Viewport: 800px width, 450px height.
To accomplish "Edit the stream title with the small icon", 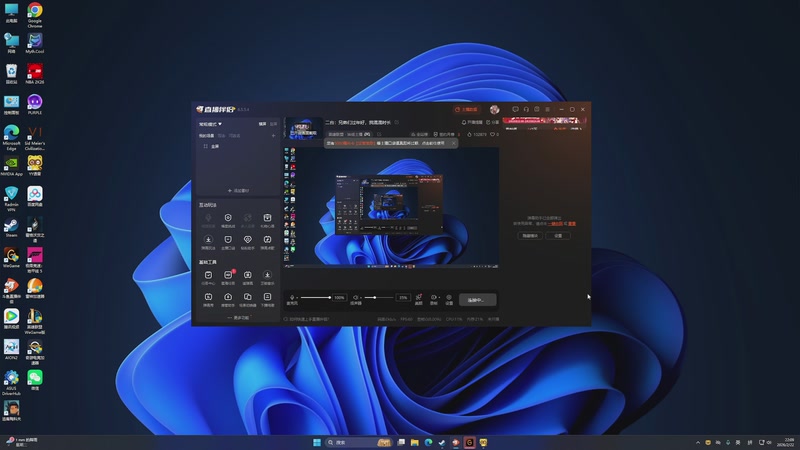I will pyautogui.click(x=397, y=122).
